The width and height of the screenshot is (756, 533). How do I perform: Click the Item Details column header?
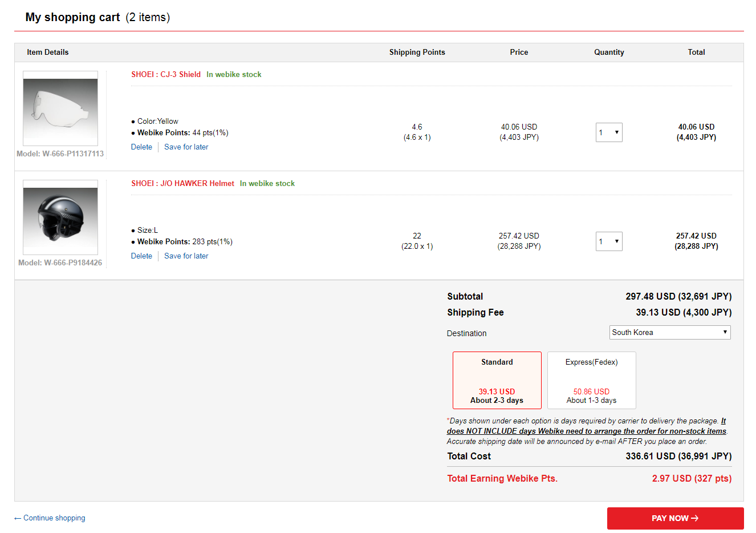47,52
